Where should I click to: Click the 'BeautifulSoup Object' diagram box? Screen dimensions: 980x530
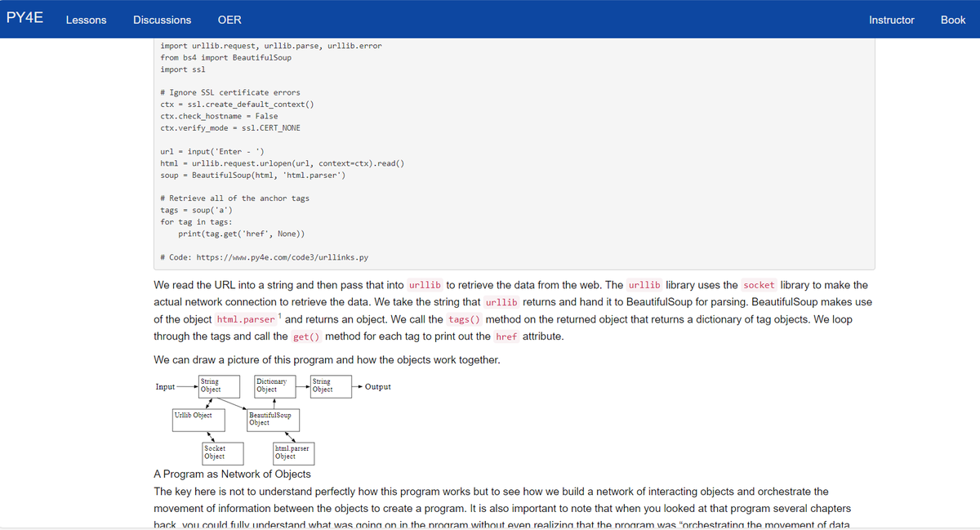pos(273,420)
